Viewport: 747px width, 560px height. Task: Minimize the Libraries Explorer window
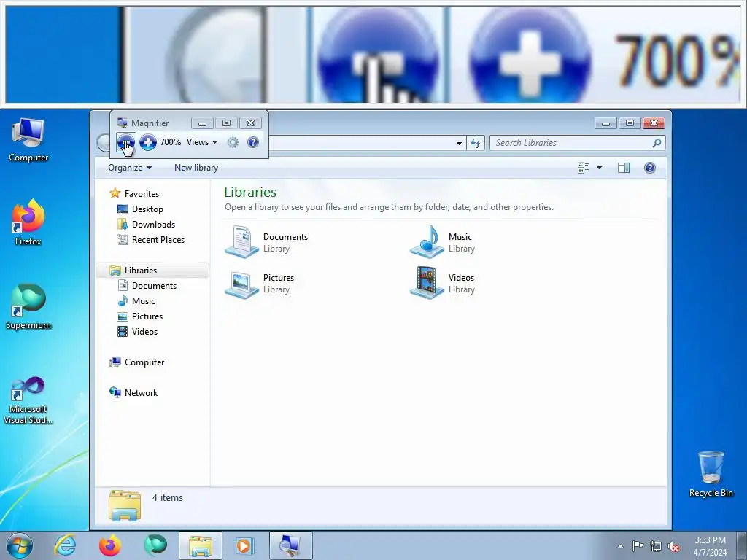(x=605, y=122)
